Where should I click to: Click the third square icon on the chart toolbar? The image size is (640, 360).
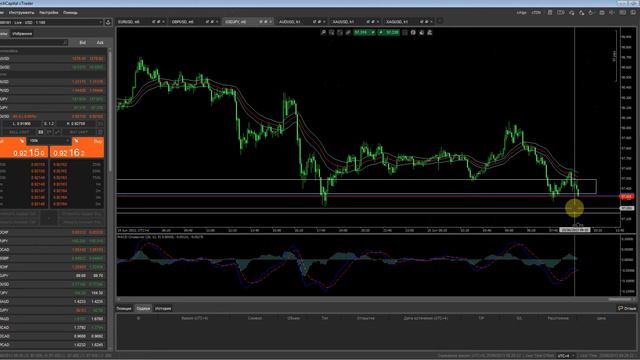pyautogui.click(x=340, y=32)
